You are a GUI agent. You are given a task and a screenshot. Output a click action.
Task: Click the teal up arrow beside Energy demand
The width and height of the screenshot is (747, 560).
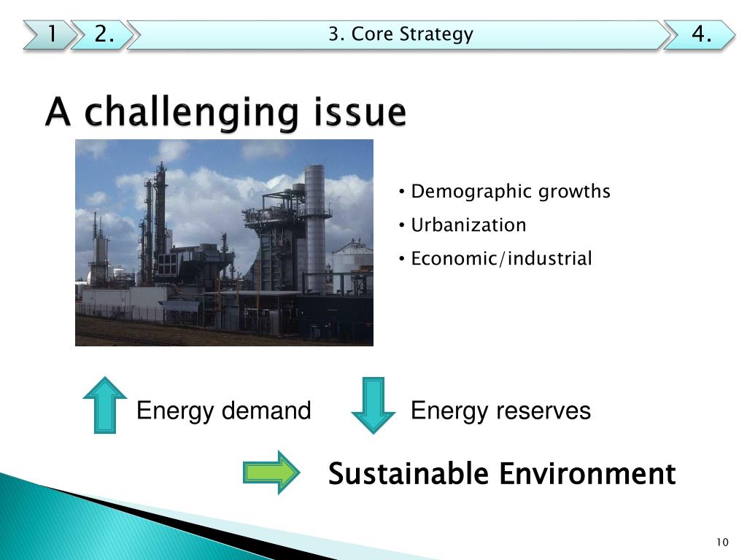(105, 405)
